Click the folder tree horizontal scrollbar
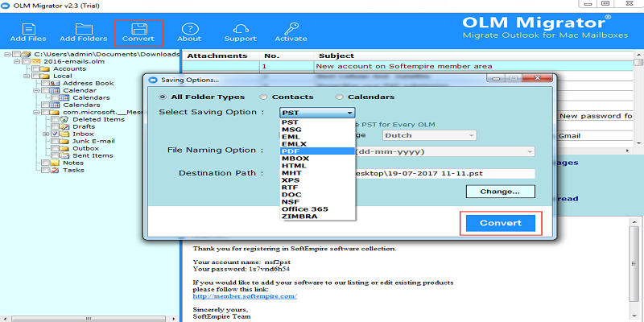This screenshot has height=322, width=644. pyautogui.click(x=90, y=319)
